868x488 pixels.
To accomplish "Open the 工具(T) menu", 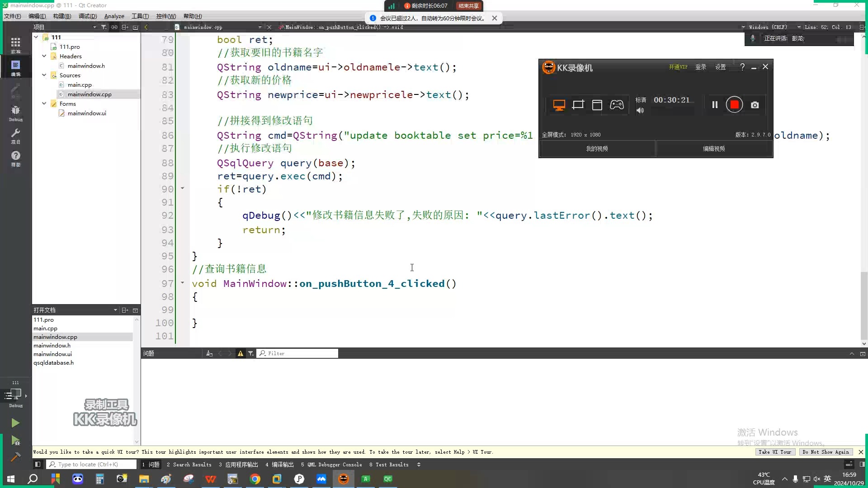I will [x=140, y=16].
